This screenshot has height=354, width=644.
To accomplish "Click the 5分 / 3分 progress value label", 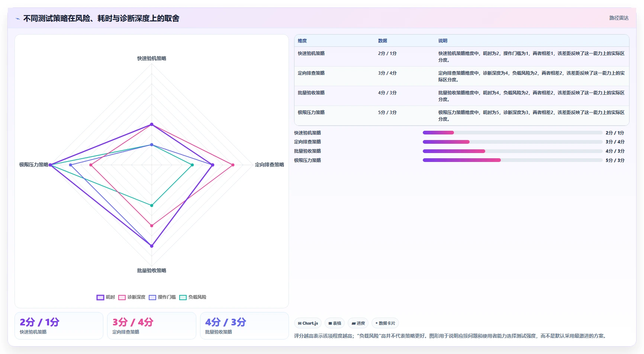I will (615, 160).
